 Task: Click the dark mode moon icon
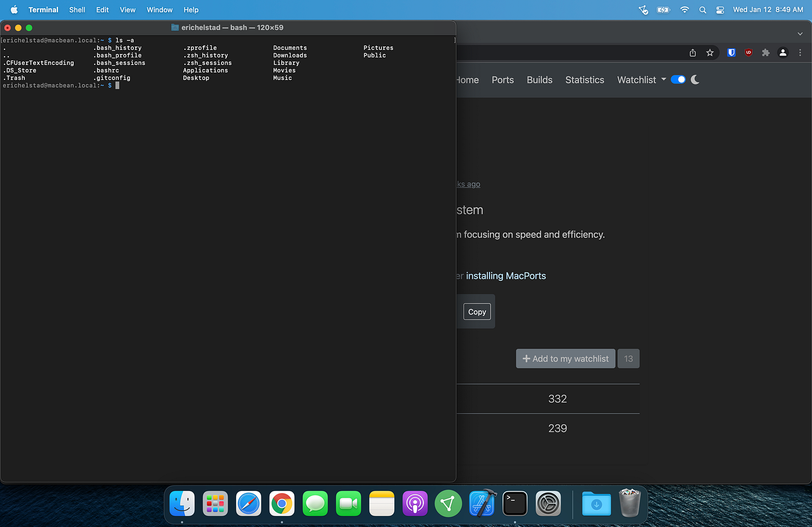(695, 79)
